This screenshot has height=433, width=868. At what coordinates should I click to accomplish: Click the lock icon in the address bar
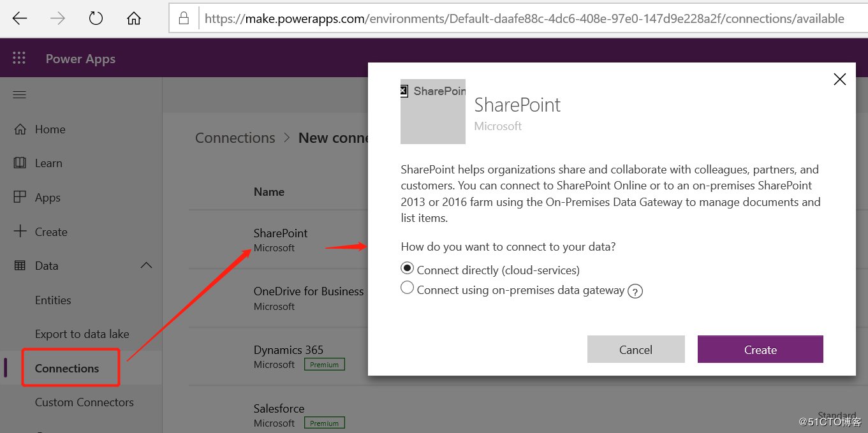[184, 18]
